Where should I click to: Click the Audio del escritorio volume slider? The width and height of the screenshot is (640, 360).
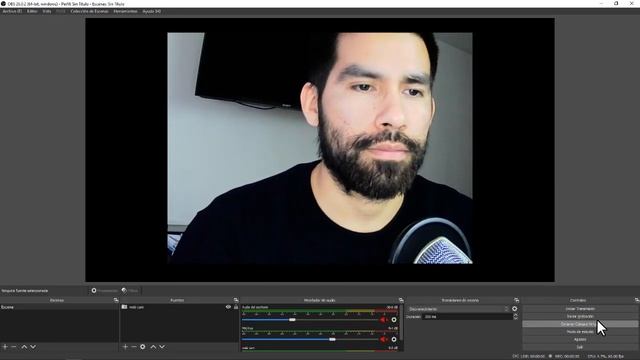(x=310, y=320)
